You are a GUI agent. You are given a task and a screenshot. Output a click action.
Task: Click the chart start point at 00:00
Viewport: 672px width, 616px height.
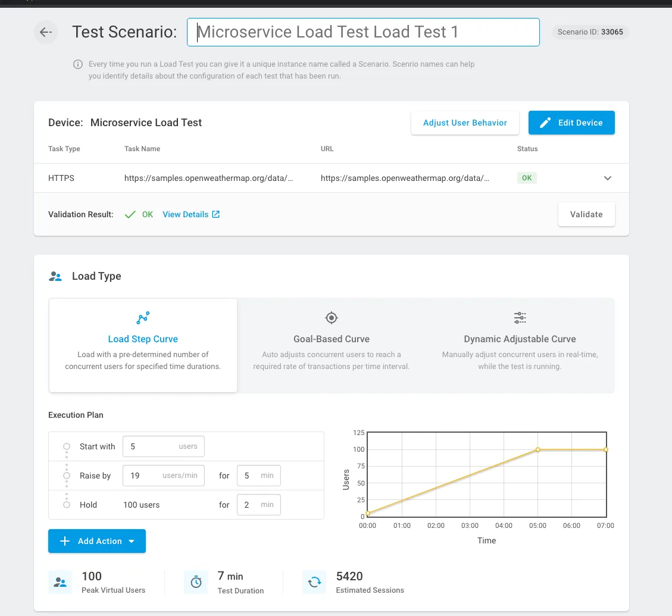pos(368,513)
